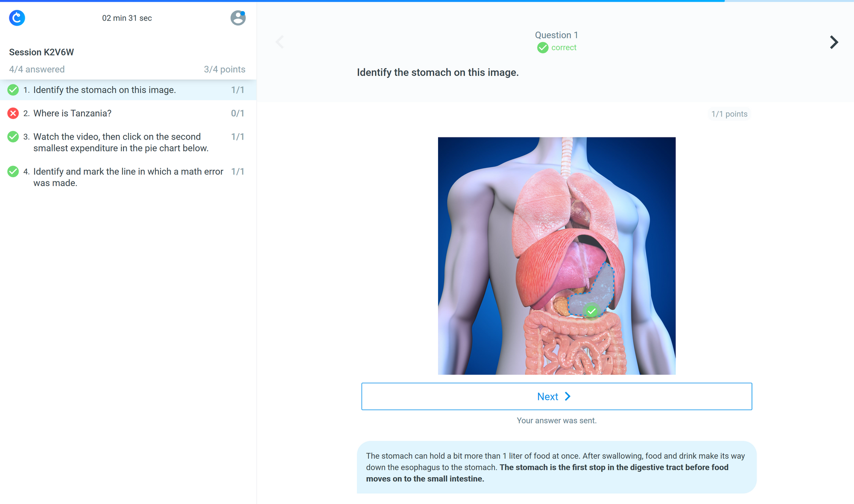Open question 4 about math error
854x504 pixels.
tap(128, 177)
